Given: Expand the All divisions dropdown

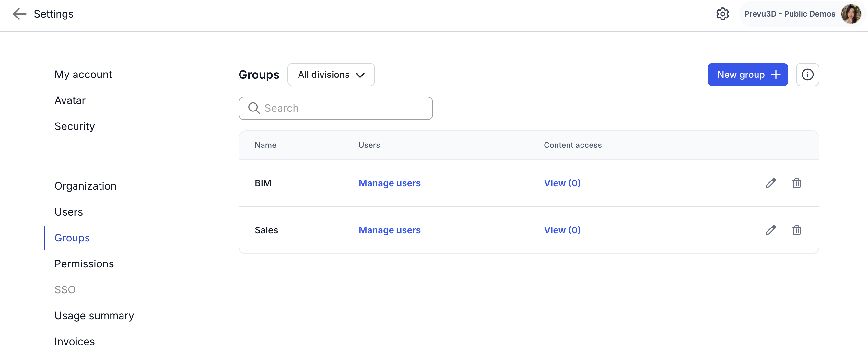Looking at the screenshot, I should pos(331,75).
